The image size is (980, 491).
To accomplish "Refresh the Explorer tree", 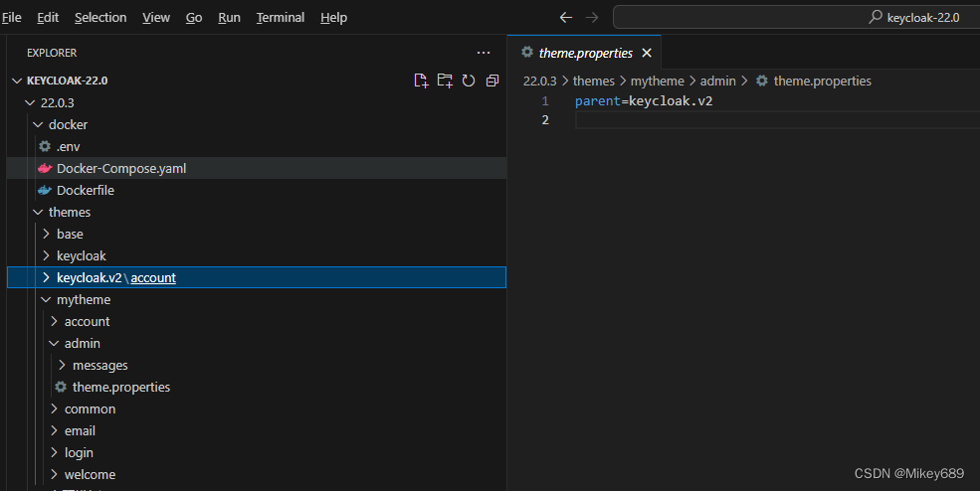I will [x=469, y=81].
